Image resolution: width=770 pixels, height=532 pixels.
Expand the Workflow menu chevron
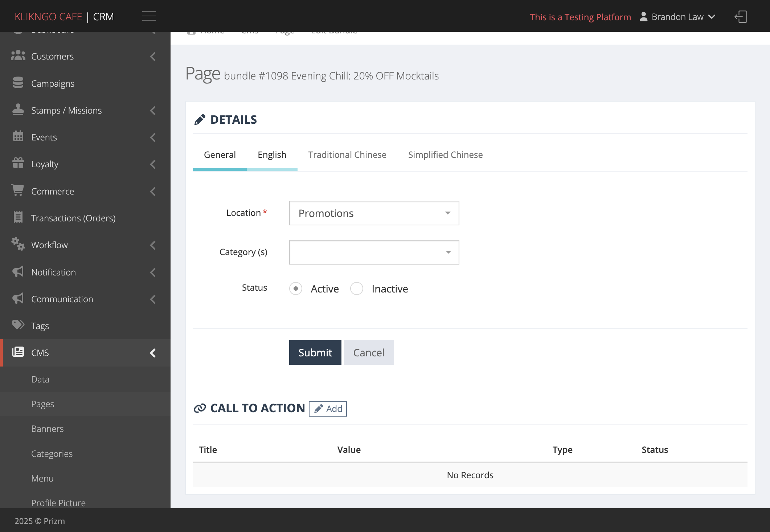click(x=153, y=245)
